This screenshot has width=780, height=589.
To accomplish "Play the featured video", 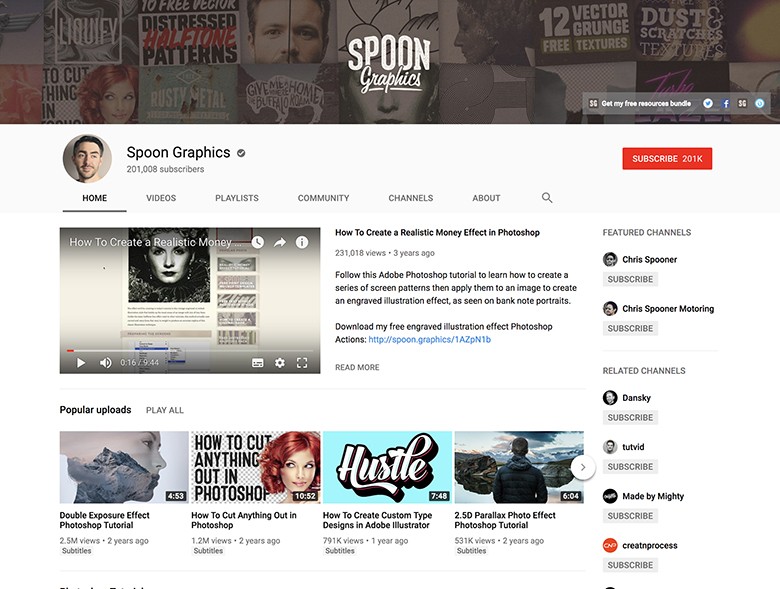I will pyautogui.click(x=81, y=363).
